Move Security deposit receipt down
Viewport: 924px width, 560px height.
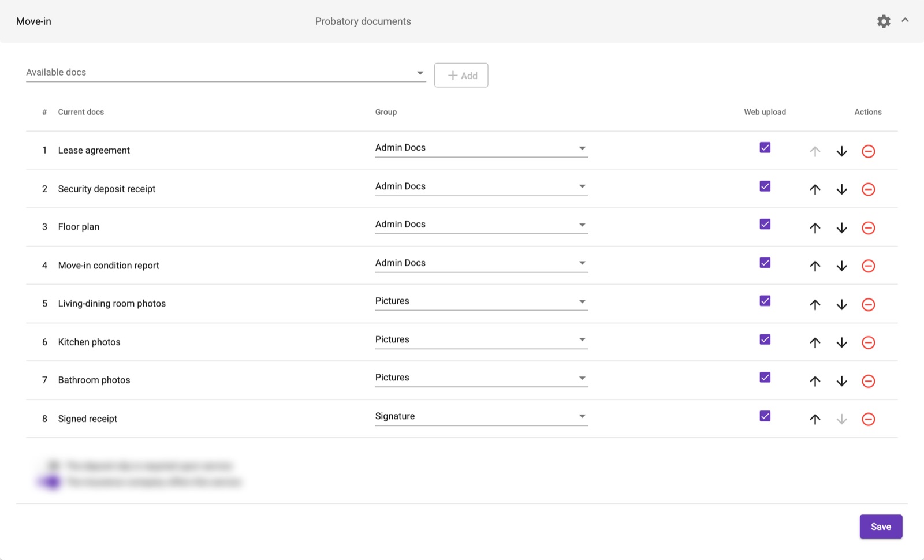[x=841, y=189]
